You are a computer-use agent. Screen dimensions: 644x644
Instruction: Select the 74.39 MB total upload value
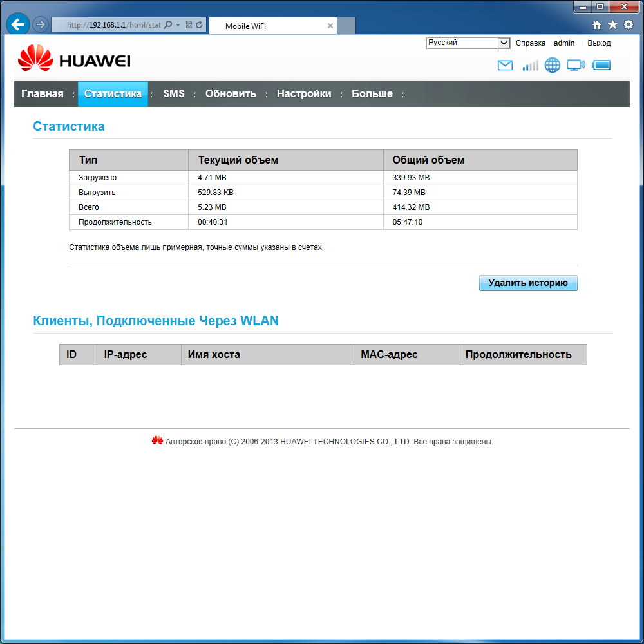(x=409, y=193)
